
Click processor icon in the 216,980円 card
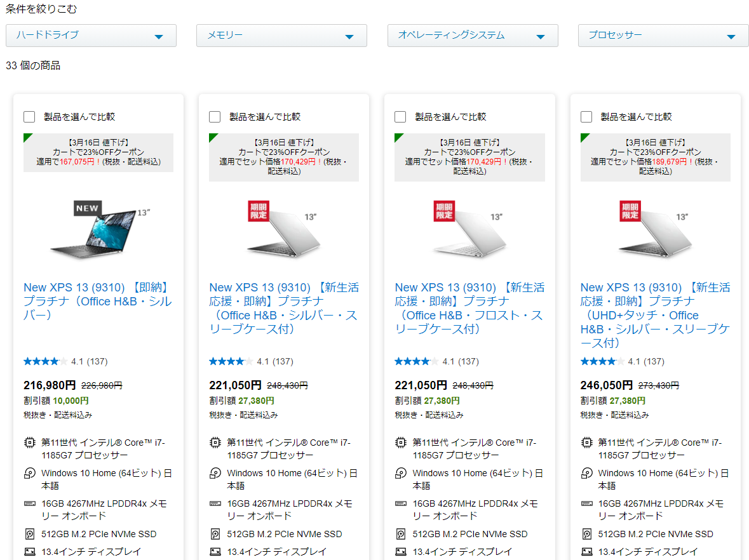[30, 443]
